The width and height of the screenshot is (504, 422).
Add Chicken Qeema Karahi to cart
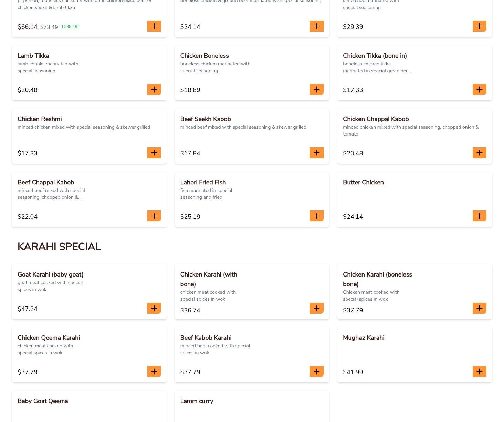pos(154,371)
